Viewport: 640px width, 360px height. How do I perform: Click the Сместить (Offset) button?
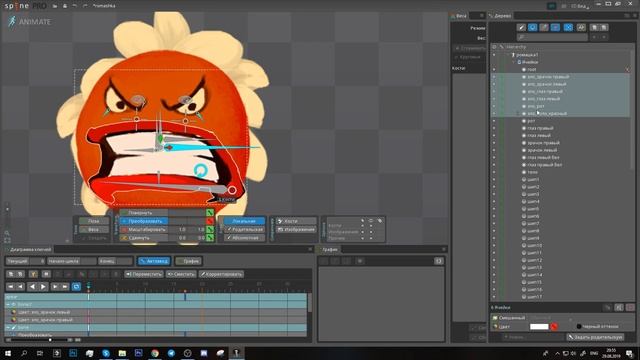pyautogui.click(x=181, y=274)
